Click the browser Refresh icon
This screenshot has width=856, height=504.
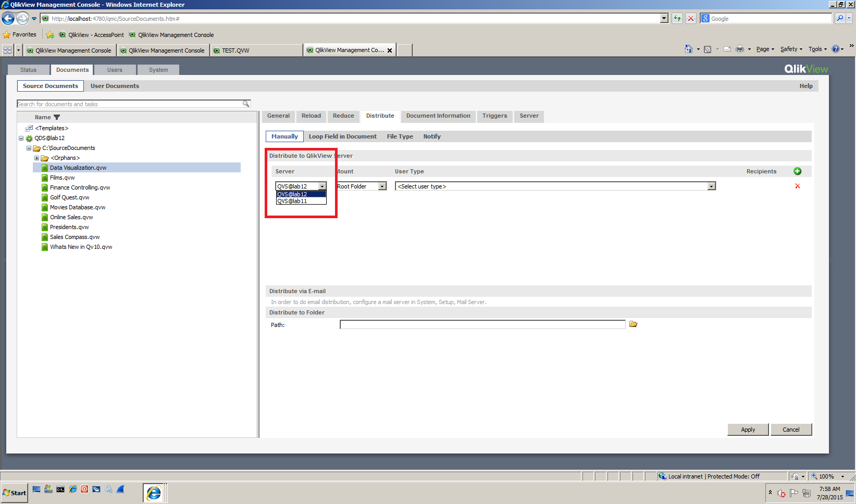point(677,18)
